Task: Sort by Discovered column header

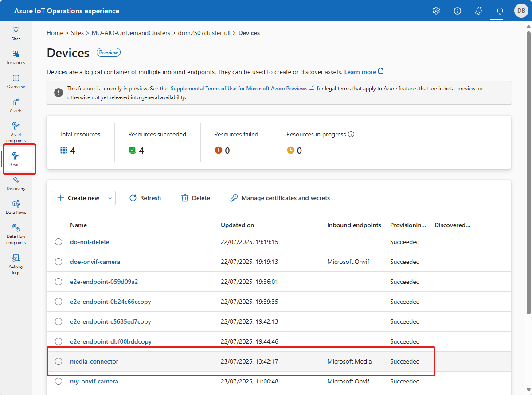Action: click(452, 225)
